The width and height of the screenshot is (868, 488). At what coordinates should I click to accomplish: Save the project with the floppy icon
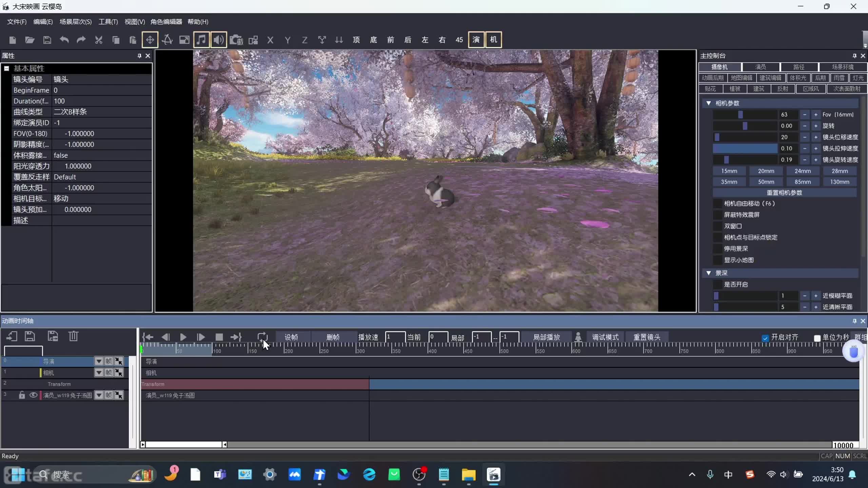point(47,40)
